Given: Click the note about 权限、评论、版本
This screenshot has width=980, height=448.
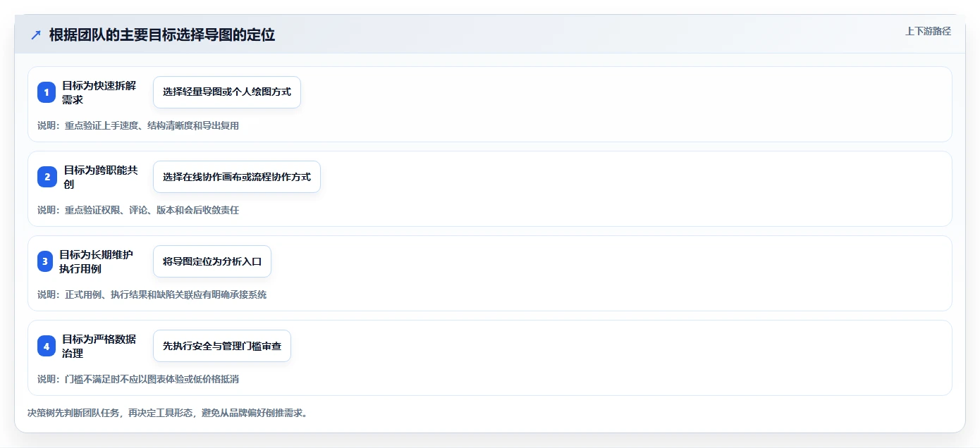Looking at the screenshot, I should (x=138, y=211).
